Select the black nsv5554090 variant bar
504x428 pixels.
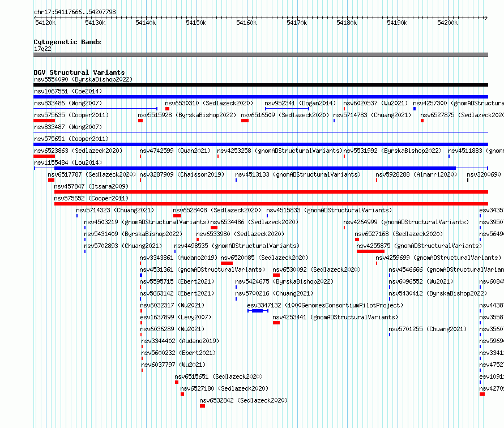(260, 85)
